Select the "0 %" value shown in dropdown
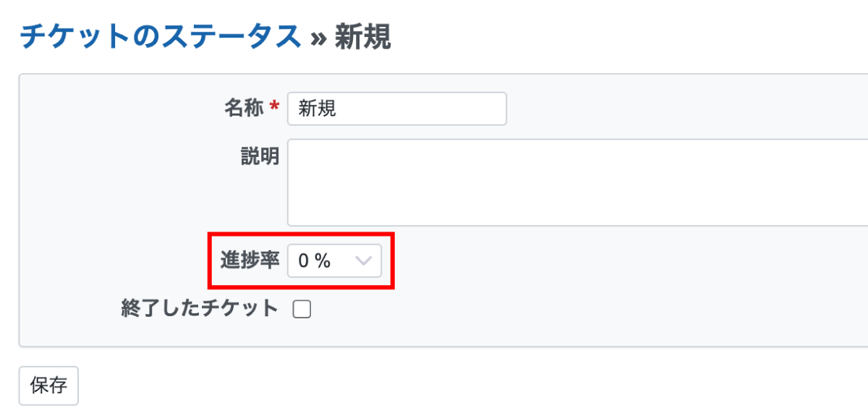The height and width of the screenshot is (416, 868). point(314,262)
